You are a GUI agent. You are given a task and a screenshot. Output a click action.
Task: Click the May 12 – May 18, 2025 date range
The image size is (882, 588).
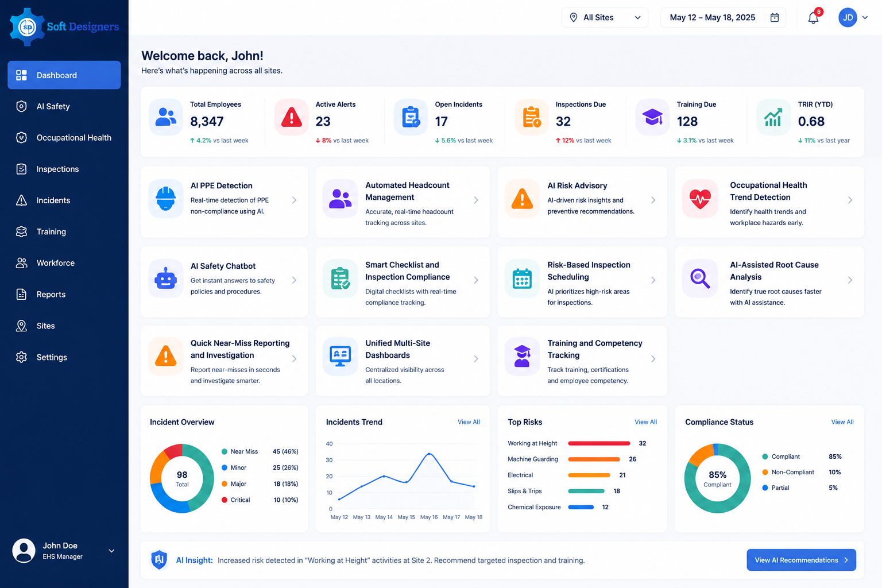pos(724,18)
